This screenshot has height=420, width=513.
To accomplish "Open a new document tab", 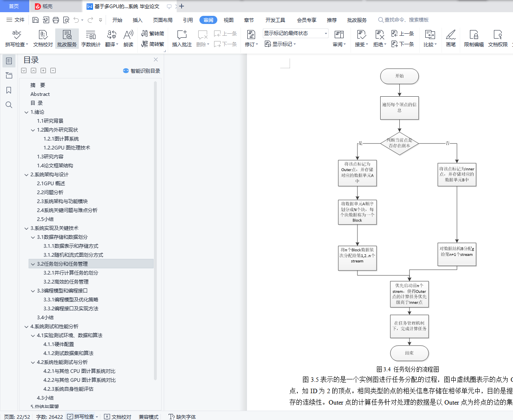I will point(182,6).
